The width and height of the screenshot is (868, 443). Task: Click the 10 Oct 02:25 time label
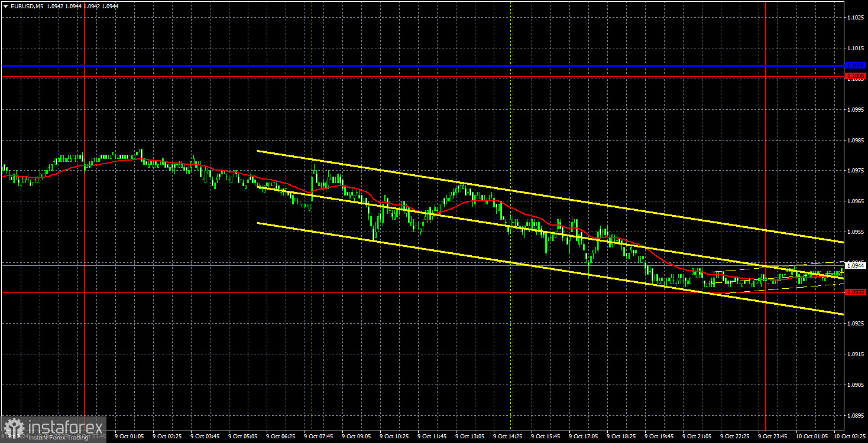pos(848,437)
